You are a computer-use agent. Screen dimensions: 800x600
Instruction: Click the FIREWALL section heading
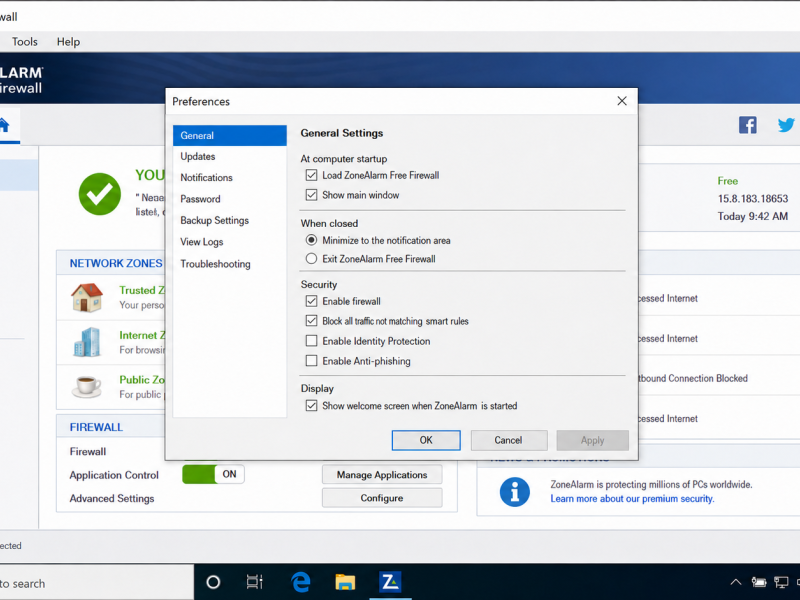pos(96,427)
